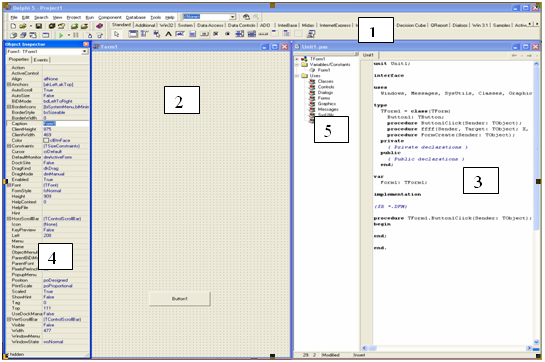
Task: Select the Button component 'OK' icon
Action: coord(204,34)
